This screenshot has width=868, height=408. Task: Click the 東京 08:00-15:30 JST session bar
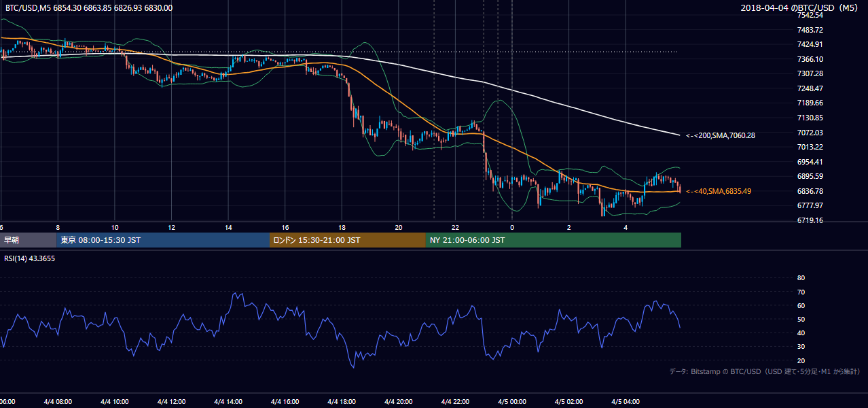(x=163, y=240)
